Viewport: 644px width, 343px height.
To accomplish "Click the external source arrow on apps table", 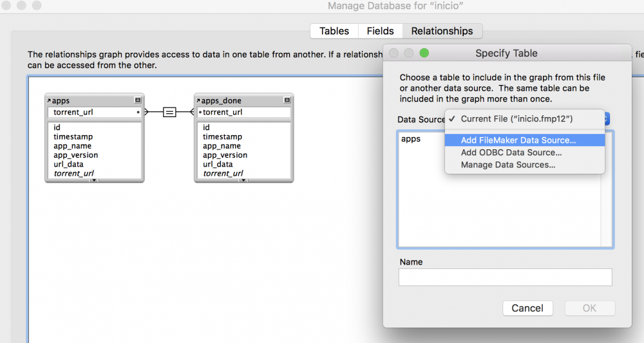I will coord(49,101).
